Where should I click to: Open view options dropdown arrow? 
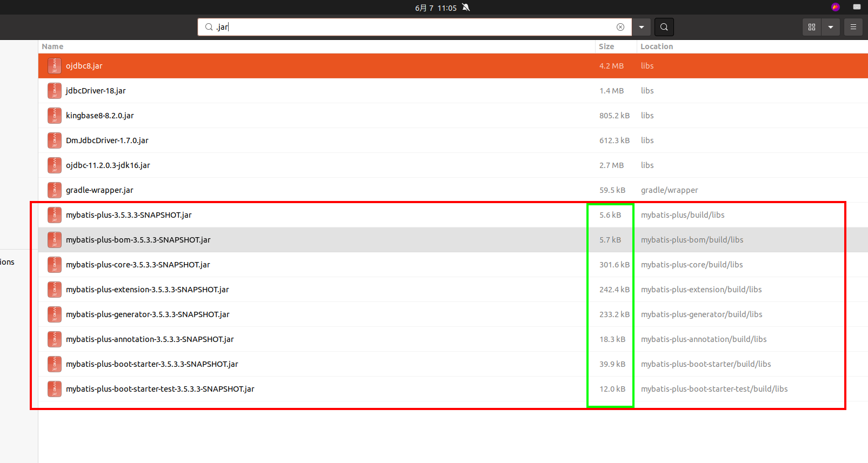click(x=831, y=27)
